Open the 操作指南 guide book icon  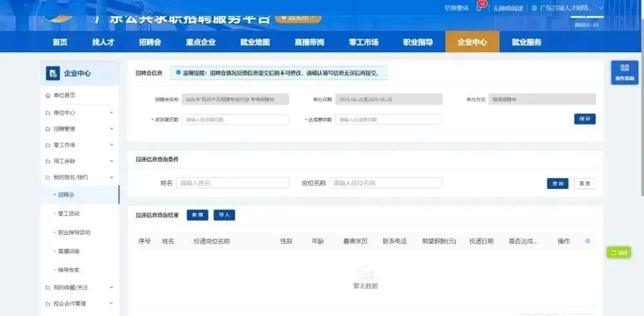pyautogui.click(x=625, y=68)
